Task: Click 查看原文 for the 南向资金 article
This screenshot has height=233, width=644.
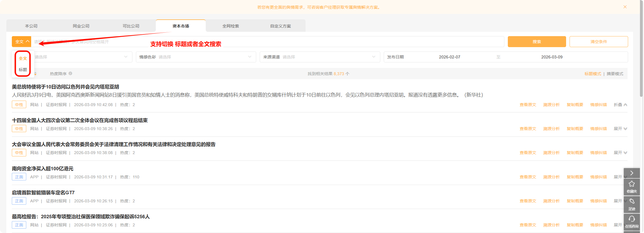Action: pyautogui.click(x=528, y=177)
